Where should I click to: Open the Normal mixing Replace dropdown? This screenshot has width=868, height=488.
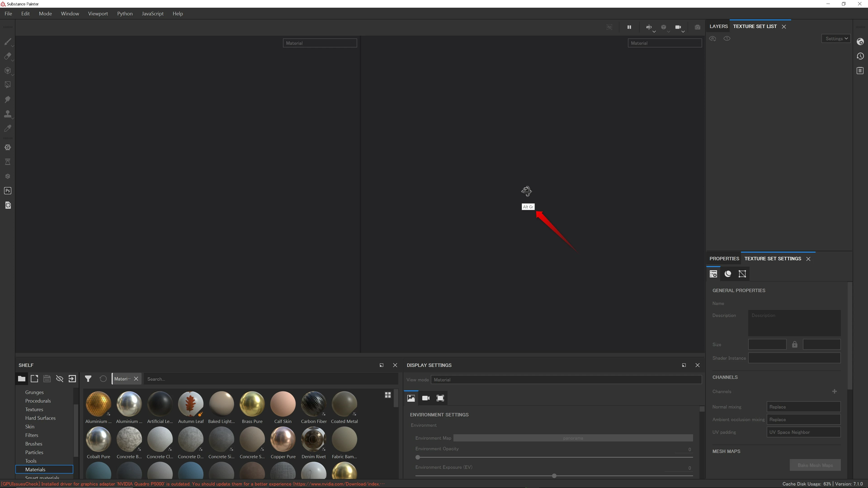pos(803,407)
